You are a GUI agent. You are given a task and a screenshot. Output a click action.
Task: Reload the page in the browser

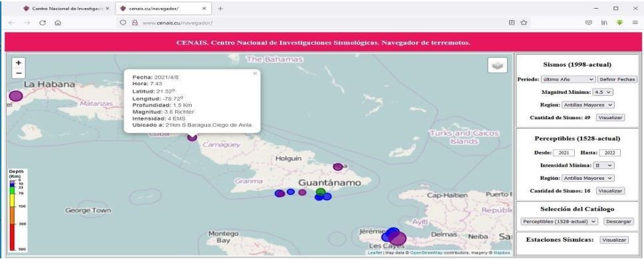point(43,23)
